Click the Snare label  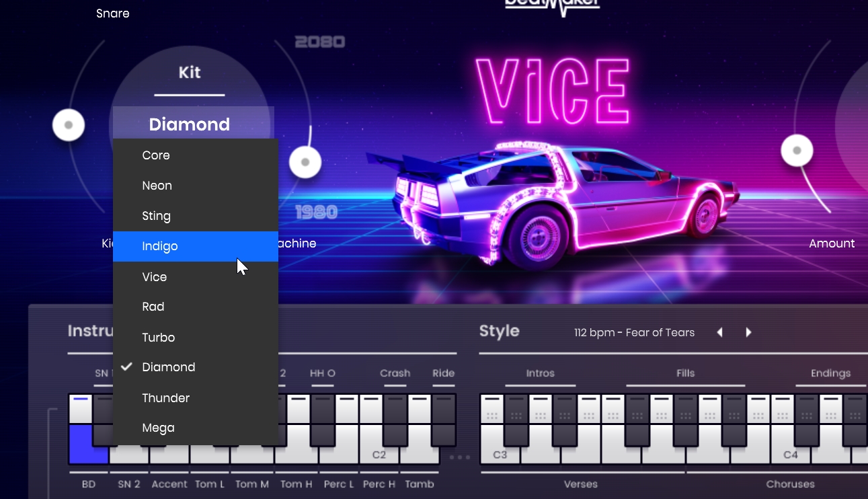(x=113, y=13)
